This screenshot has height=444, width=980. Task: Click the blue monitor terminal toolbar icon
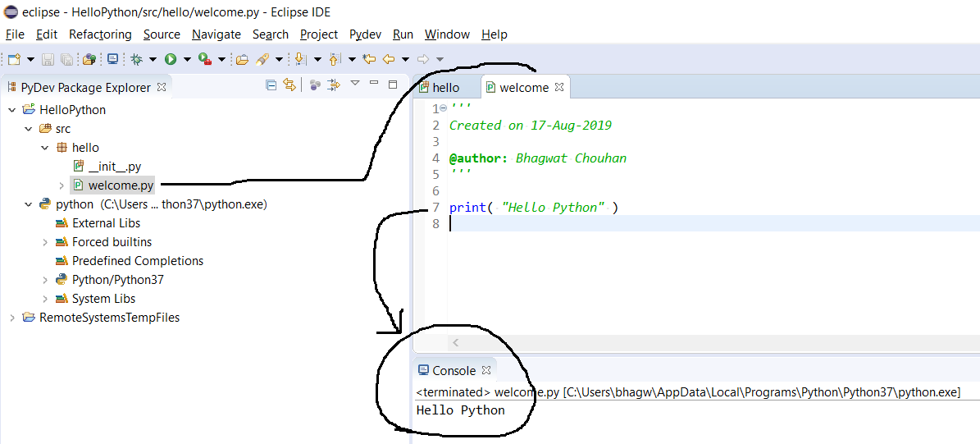coord(112,59)
